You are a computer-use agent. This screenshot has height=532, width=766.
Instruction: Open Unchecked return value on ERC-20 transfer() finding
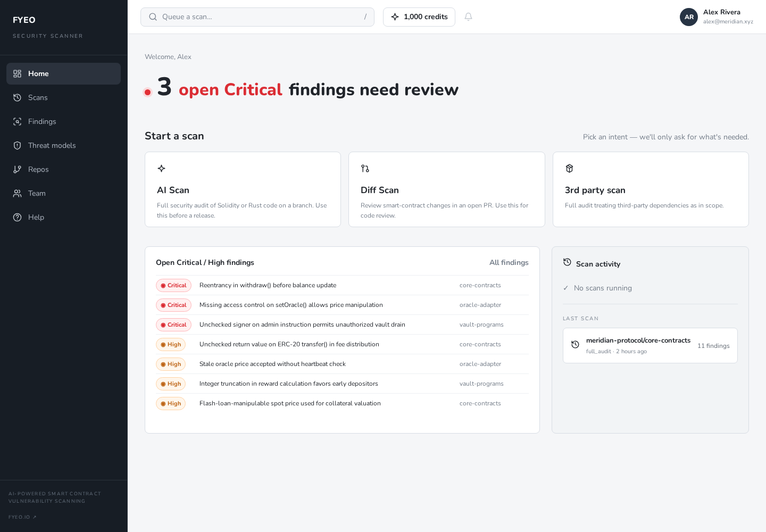pyautogui.click(x=342, y=344)
